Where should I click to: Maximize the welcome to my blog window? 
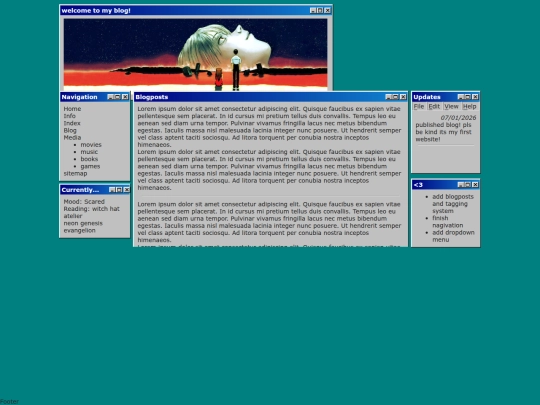(x=320, y=11)
